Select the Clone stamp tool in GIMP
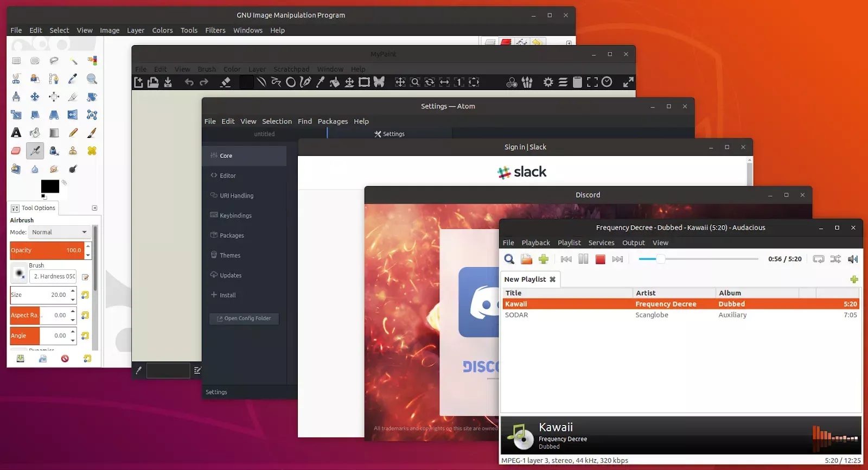Screen dimensions: 868x470 73,150
